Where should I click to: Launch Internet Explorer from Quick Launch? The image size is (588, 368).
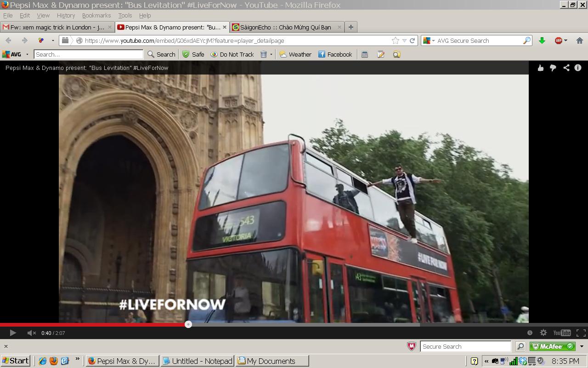[x=43, y=361]
